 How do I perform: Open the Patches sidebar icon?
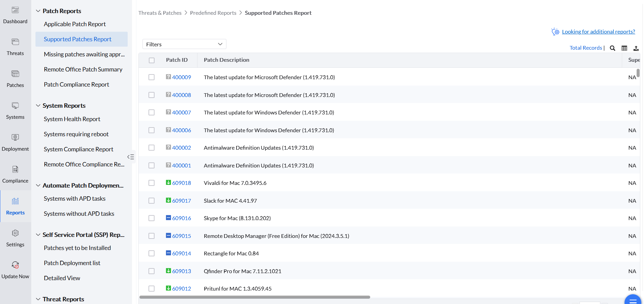click(15, 74)
